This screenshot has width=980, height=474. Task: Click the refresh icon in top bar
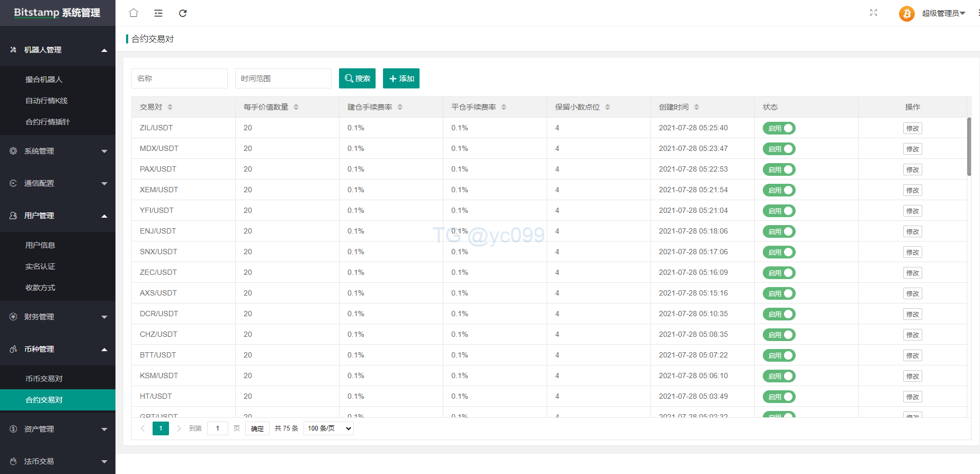[x=183, y=13]
